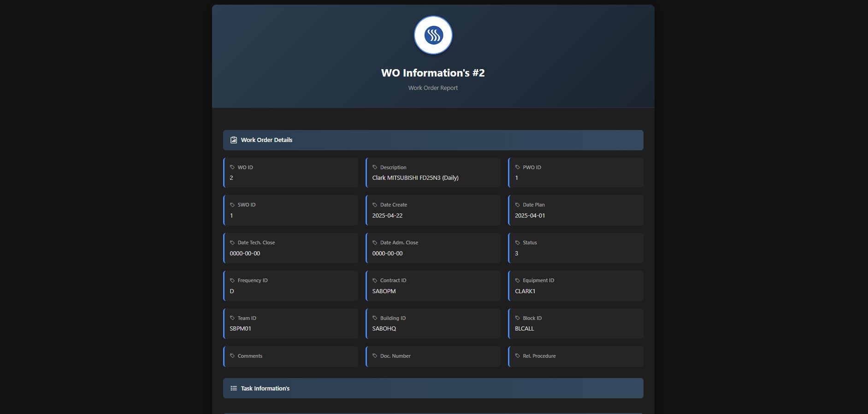Click the 'Frequency ID' field label
The image size is (868, 414).
click(x=253, y=280)
